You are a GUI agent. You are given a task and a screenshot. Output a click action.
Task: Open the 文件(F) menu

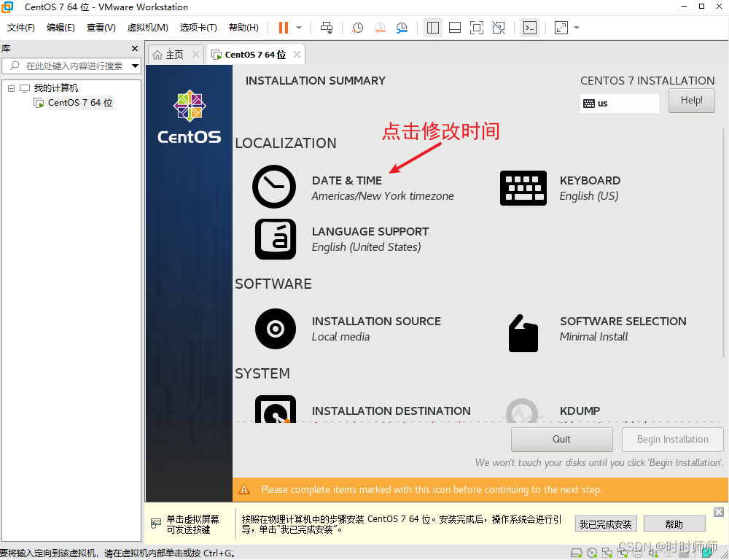(x=21, y=28)
